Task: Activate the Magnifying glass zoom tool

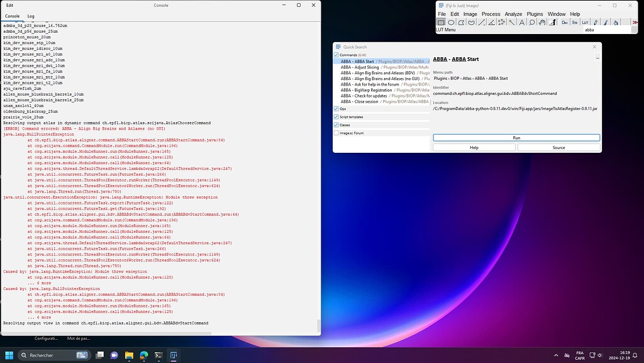Action: point(532,23)
